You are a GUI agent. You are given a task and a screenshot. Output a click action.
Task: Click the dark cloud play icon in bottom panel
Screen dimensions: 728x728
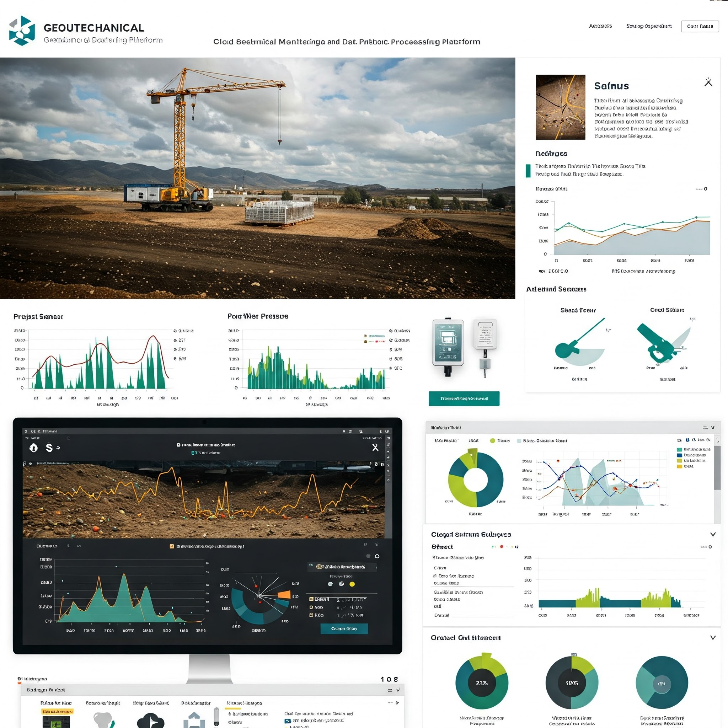(x=150, y=721)
